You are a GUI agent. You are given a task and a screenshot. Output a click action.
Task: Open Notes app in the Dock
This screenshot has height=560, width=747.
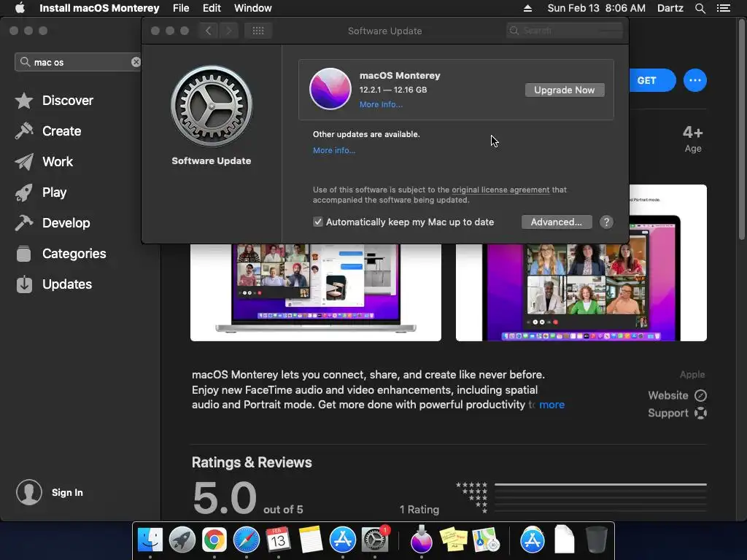pos(311,540)
